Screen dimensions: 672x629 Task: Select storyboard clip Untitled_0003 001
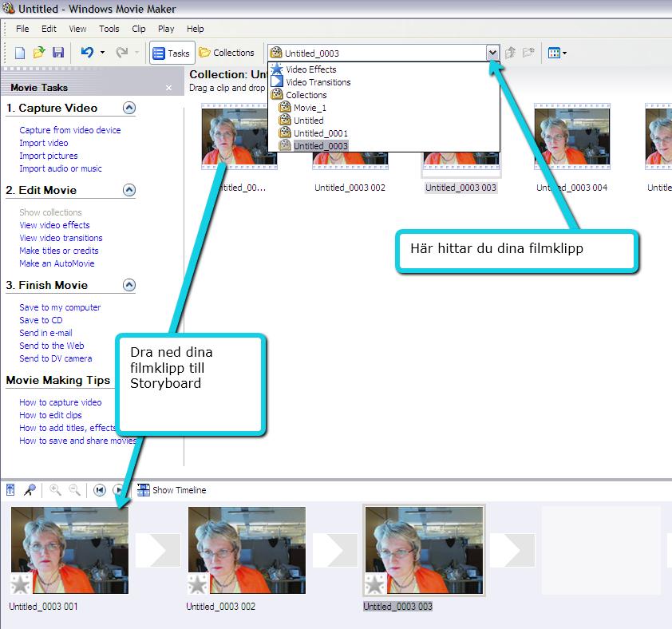[x=69, y=551]
